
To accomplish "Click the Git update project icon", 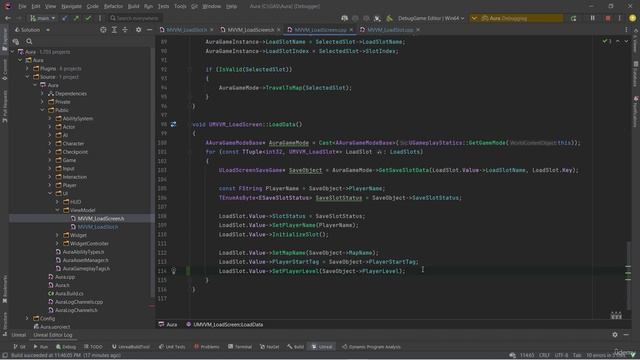I will (64, 18).
